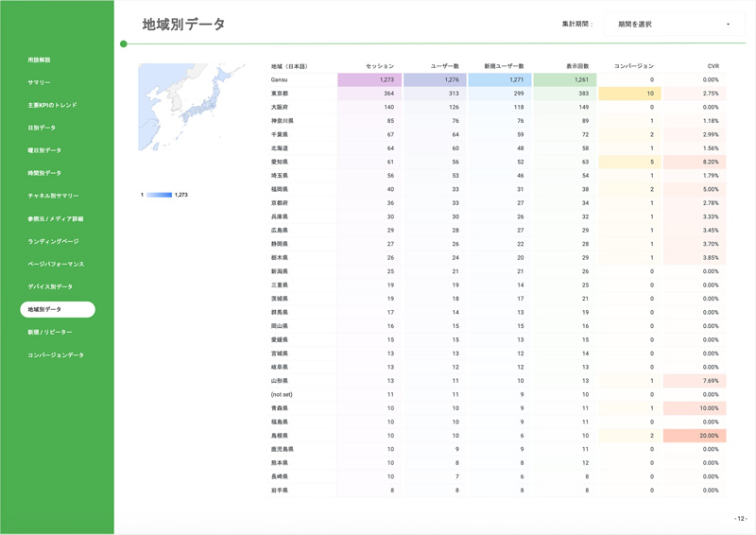
Task: Open 主要KPIのトレンド in sidebar
Action: 52,106
